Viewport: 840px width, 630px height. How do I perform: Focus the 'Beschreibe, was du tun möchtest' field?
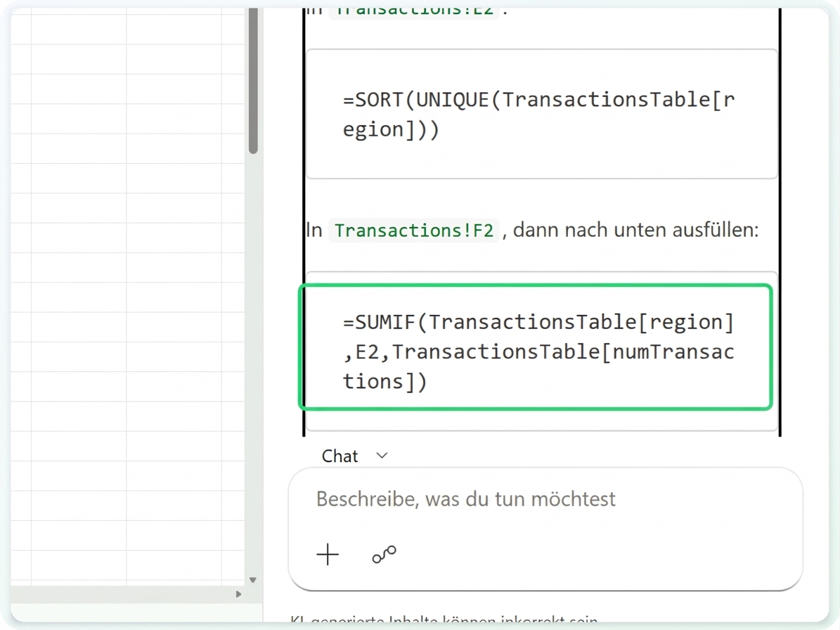coord(545,499)
